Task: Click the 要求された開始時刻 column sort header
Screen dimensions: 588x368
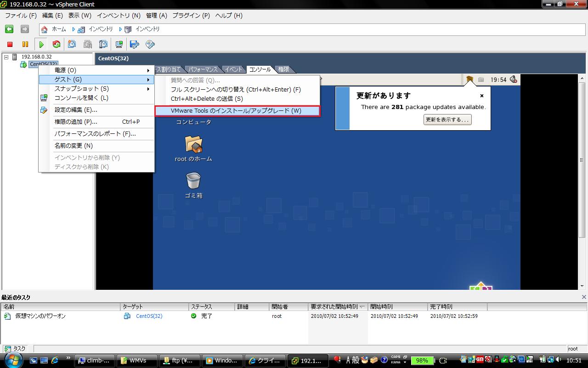Action: [338, 307]
